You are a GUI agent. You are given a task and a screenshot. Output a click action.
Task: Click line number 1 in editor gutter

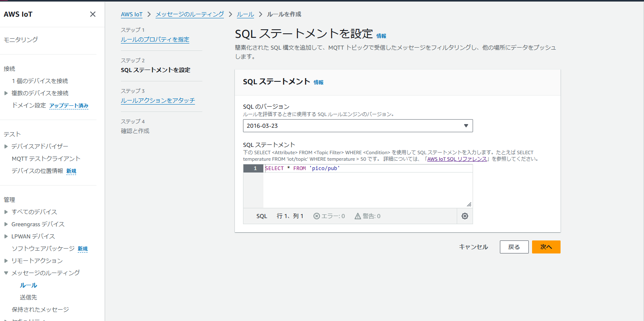(x=255, y=168)
